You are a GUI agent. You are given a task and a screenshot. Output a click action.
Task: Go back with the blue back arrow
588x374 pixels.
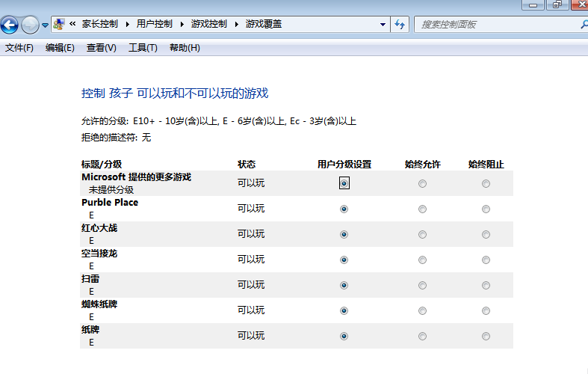click(x=10, y=25)
